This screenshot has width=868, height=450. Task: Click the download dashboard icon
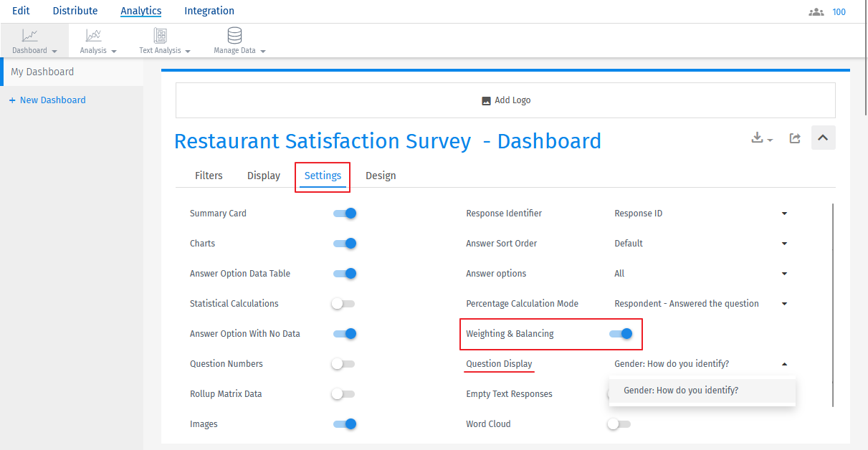[x=758, y=138]
